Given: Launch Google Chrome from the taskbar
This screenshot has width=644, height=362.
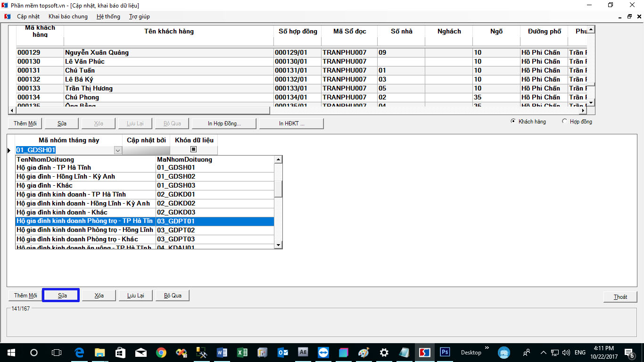Looking at the screenshot, I should click(161, 352).
